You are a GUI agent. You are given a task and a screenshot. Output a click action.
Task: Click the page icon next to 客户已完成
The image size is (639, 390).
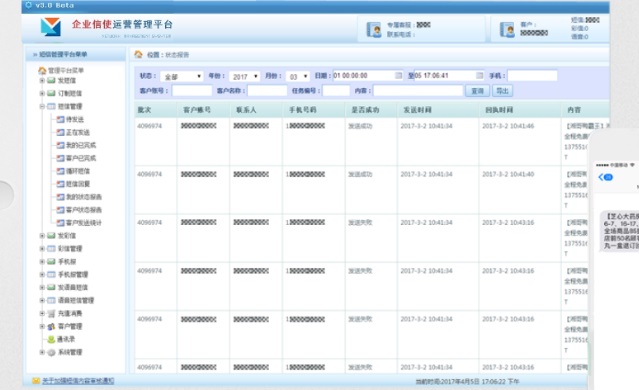[60, 158]
